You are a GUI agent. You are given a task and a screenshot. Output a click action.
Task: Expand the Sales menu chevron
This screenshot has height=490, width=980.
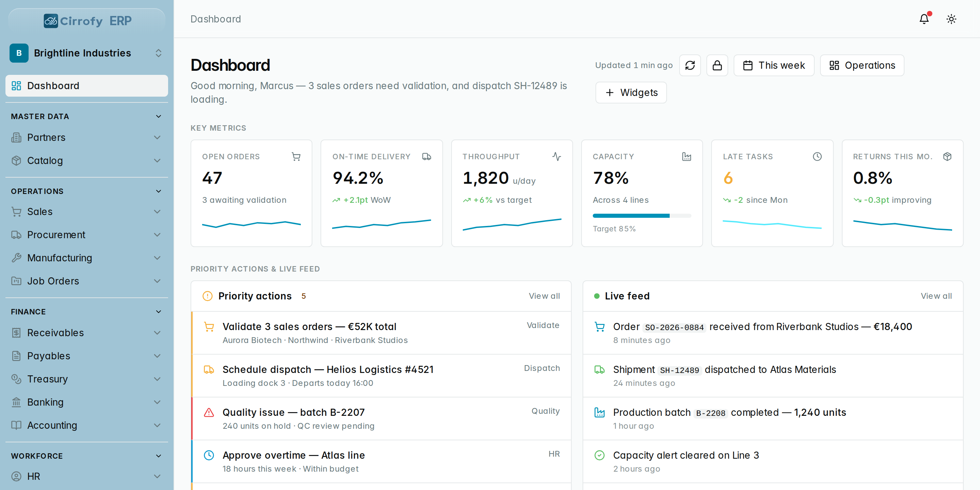[157, 212]
